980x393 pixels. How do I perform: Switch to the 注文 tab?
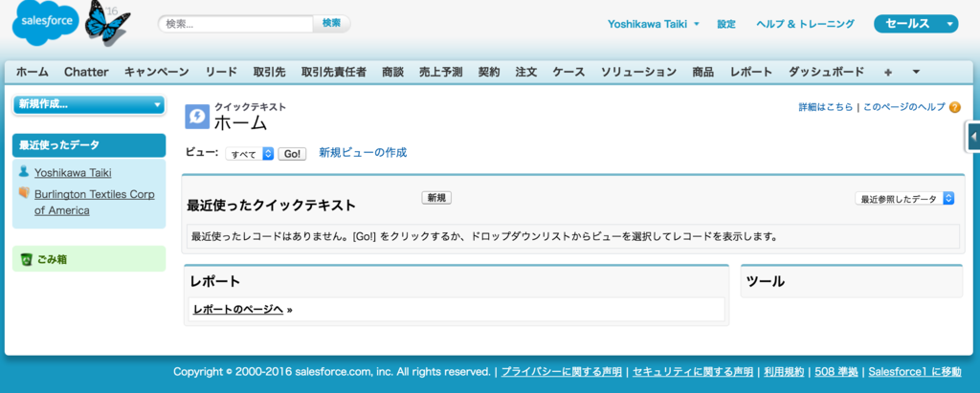(x=526, y=72)
